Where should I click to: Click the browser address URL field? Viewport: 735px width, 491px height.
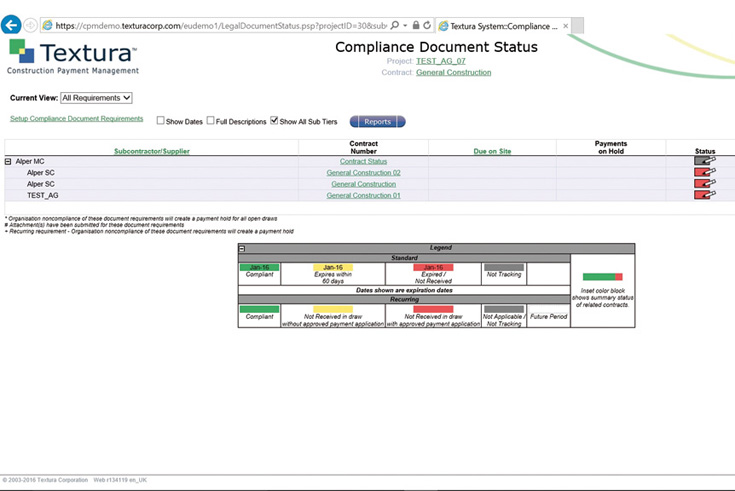coord(220,25)
